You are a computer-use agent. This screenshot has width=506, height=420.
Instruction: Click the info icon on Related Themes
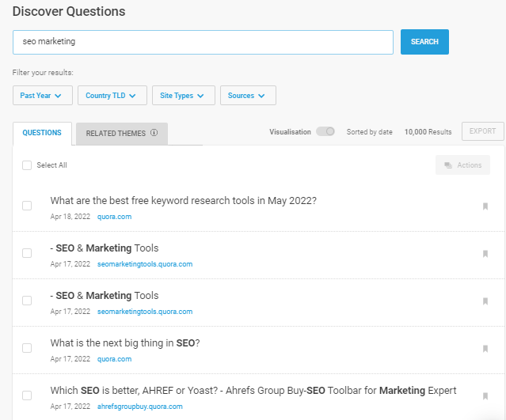pos(154,133)
